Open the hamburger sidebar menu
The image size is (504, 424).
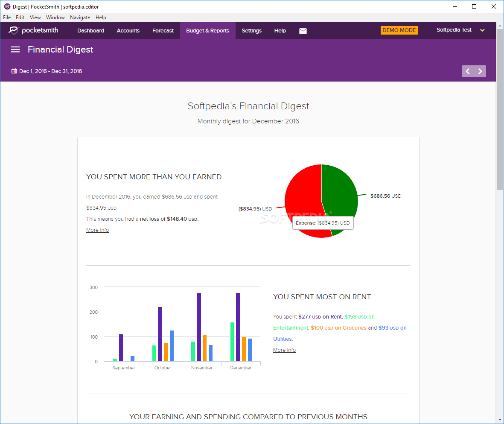coord(15,50)
